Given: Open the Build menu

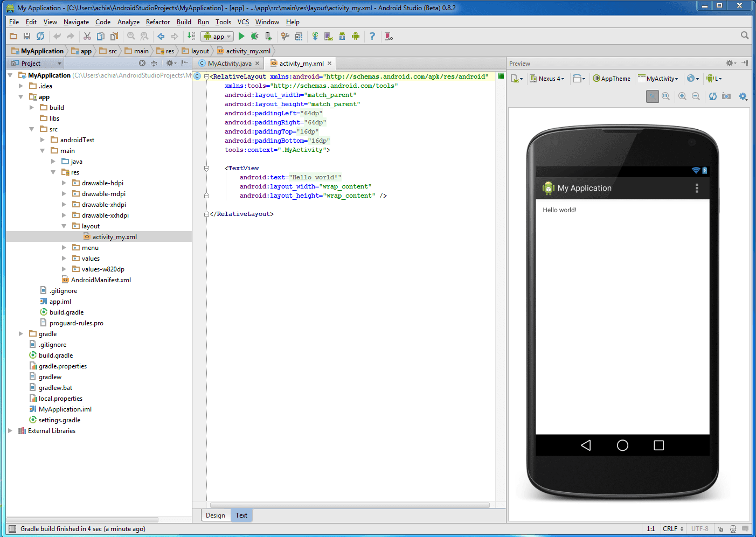Looking at the screenshot, I should (184, 22).
